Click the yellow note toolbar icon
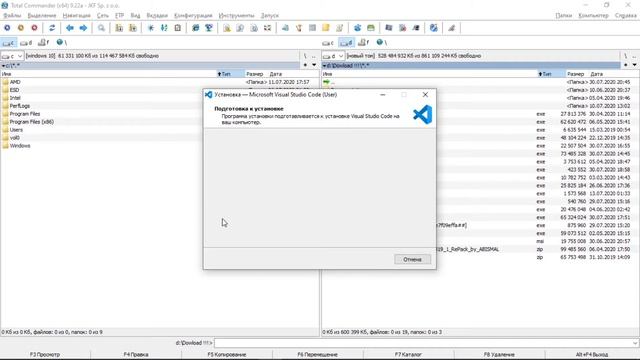The height and width of the screenshot is (360, 640). (x=326, y=28)
